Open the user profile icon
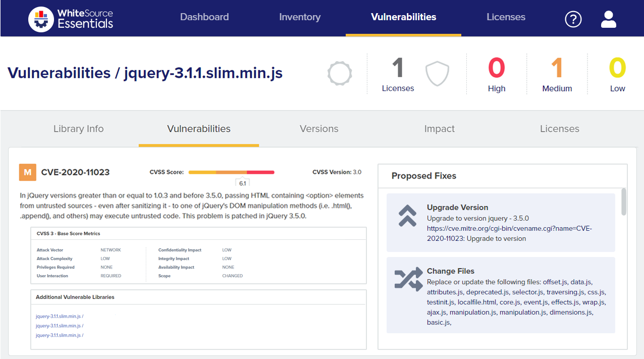Screen dimensions: 644x359 coord(609,19)
